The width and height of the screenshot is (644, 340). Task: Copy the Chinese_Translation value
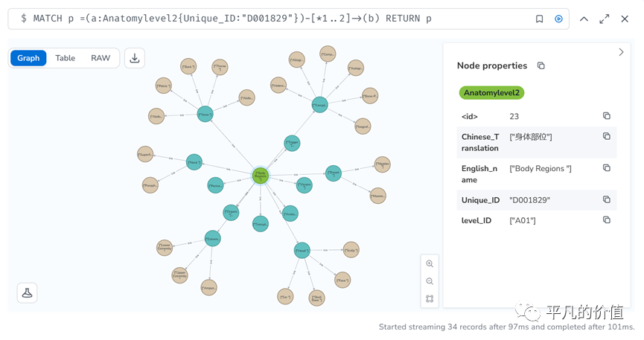606,137
